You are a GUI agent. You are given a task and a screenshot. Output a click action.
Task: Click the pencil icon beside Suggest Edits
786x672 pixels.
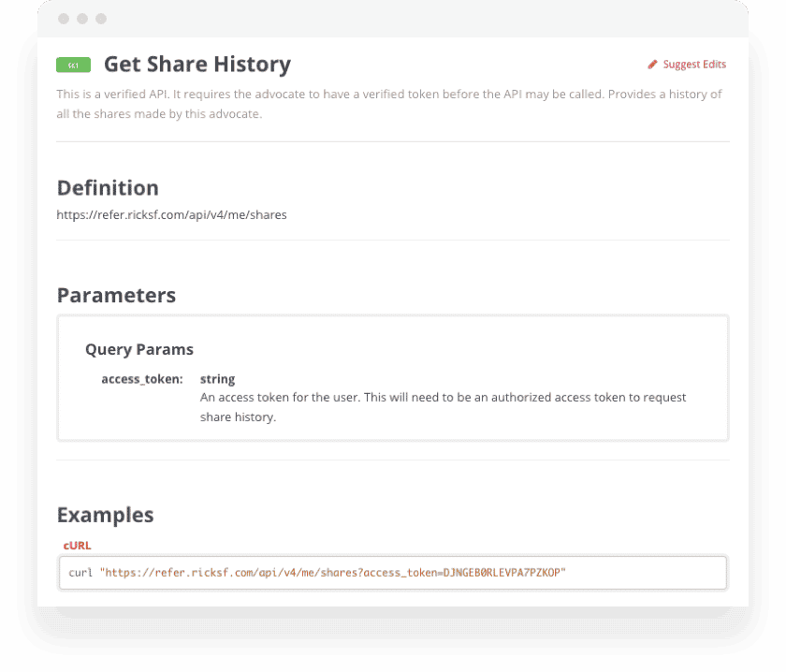point(653,65)
